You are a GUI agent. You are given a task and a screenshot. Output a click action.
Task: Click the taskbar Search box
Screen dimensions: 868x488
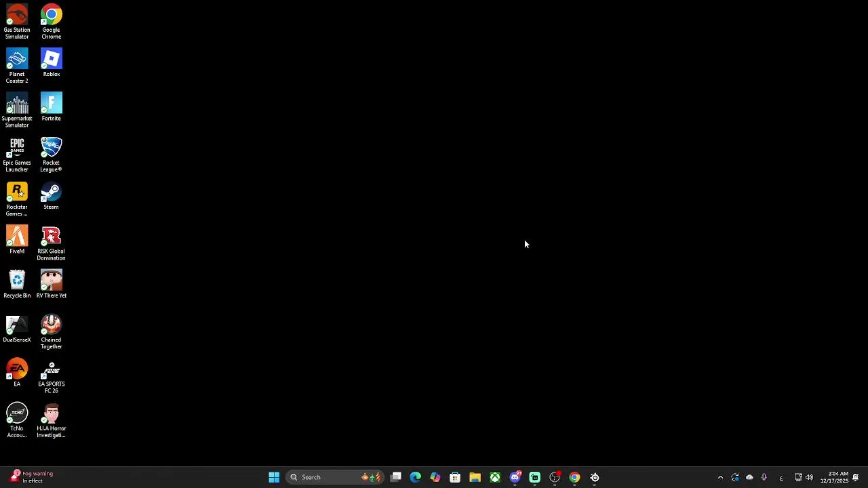click(x=335, y=477)
